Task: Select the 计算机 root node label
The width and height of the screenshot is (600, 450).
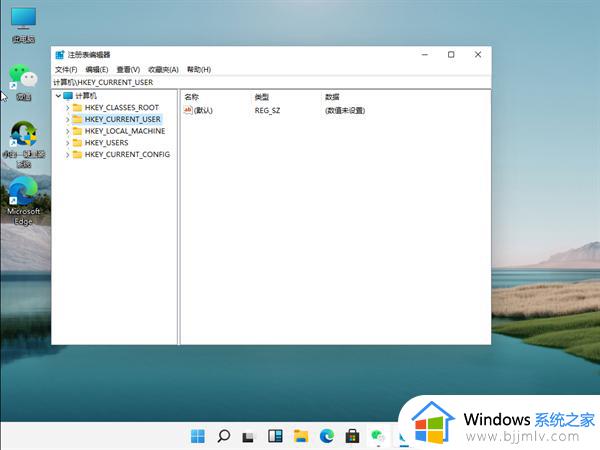Action: pos(86,96)
